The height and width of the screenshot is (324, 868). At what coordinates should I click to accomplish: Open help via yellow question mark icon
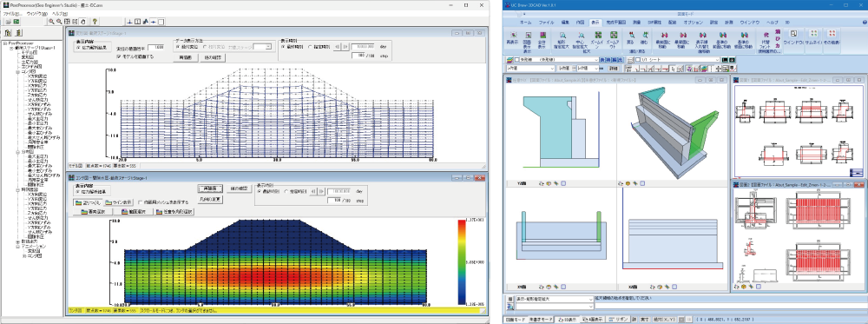pos(95,22)
